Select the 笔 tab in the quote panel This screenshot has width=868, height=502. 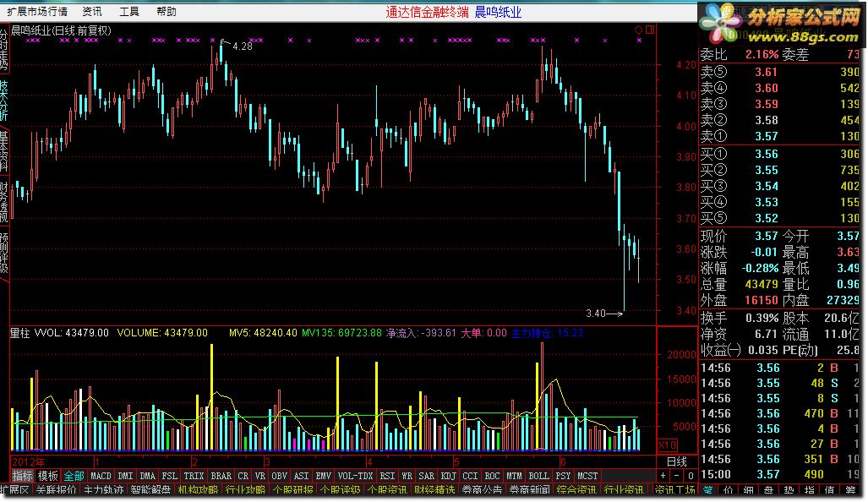pos(708,490)
